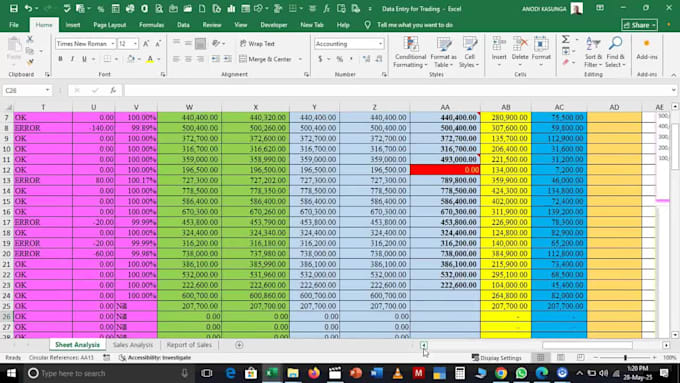
Task: Switch to the Formulas ribbon tab
Action: click(x=151, y=25)
